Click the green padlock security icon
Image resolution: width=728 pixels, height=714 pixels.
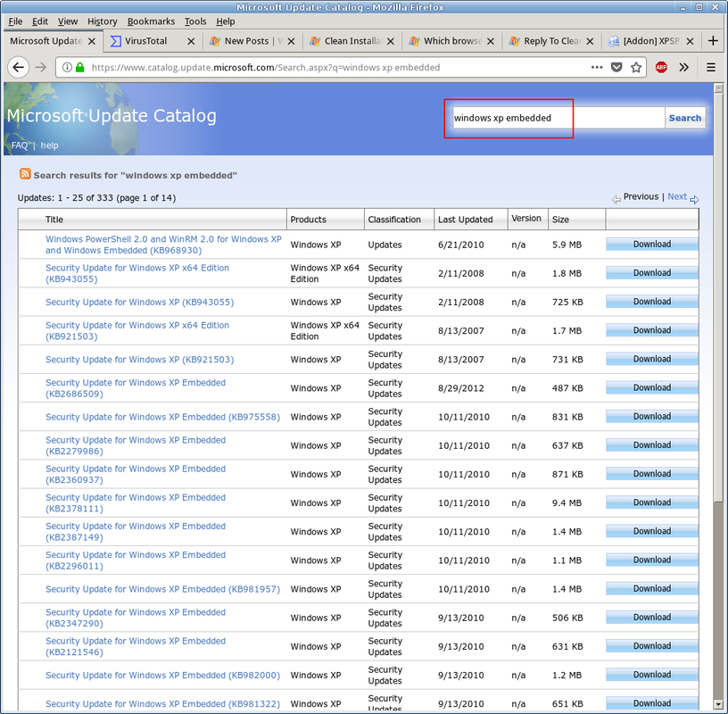point(80,67)
